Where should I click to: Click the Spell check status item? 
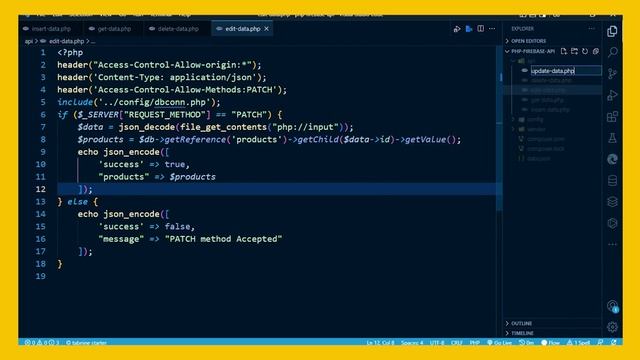[578, 342]
